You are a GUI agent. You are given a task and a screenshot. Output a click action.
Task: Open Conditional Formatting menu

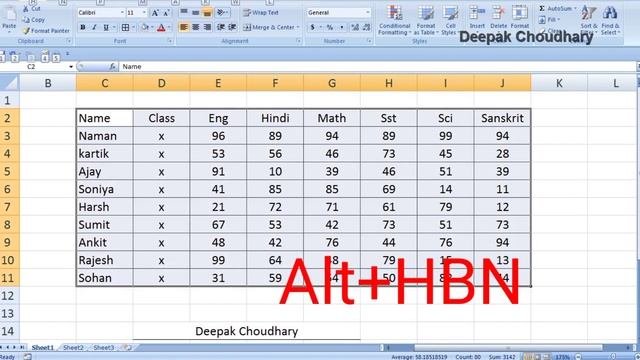pyautogui.click(x=394, y=20)
